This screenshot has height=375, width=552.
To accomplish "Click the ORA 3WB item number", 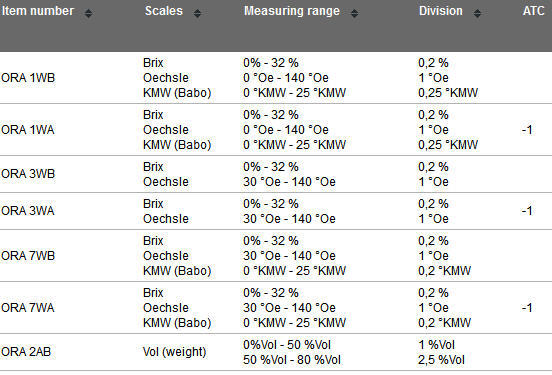I will (x=28, y=174).
